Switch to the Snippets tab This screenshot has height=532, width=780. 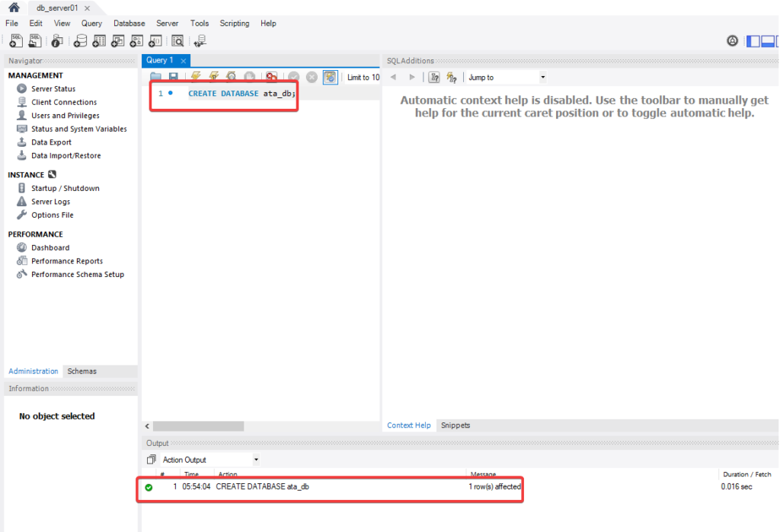456,425
